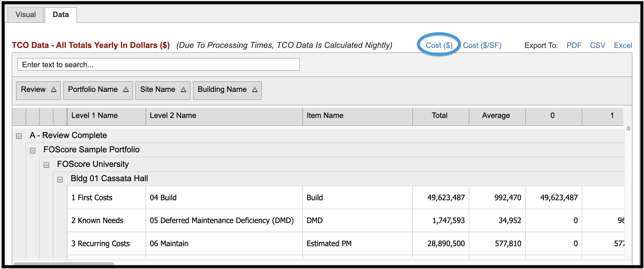Sort by Total column header
Viewport: 644px width, 269px height.
point(441,117)
